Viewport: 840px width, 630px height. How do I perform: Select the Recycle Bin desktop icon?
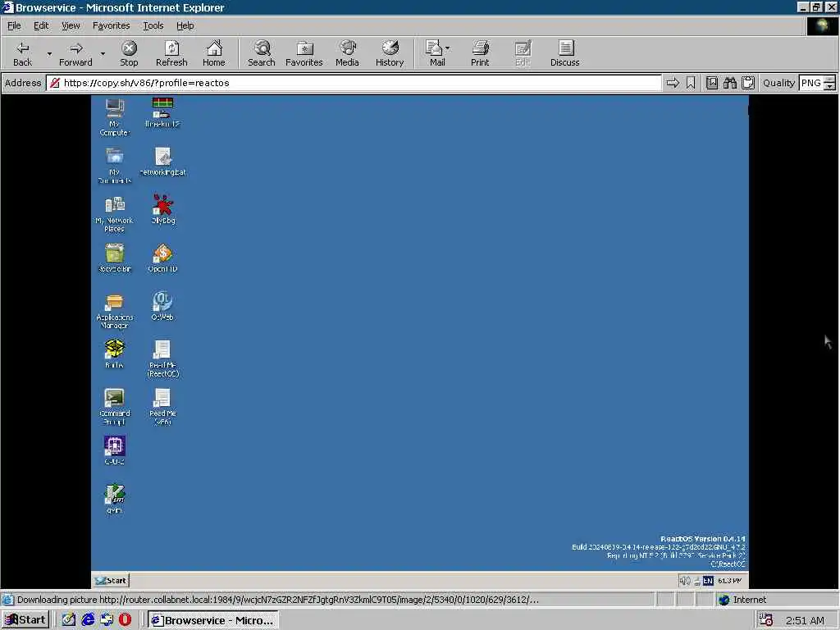pyautogui.click(x=114, y=258)
